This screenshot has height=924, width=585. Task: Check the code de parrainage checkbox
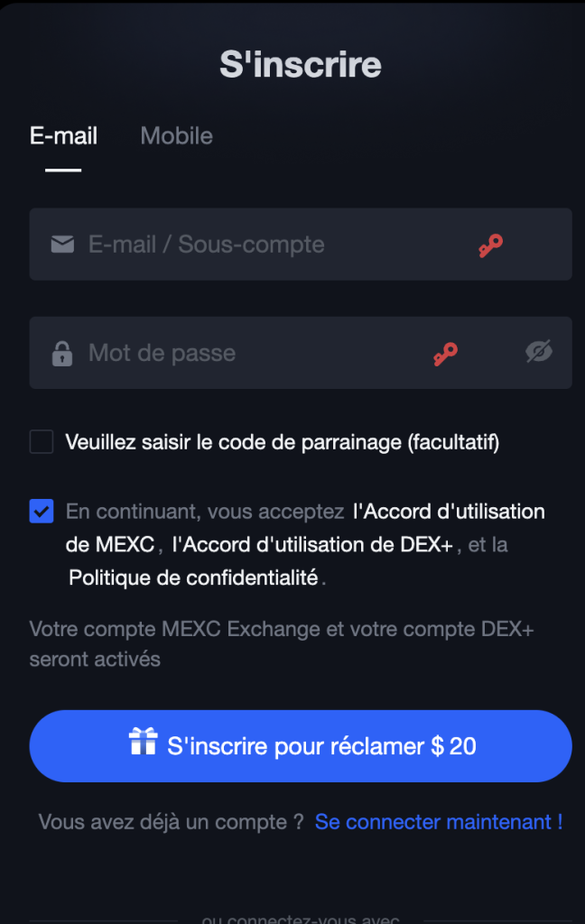40,441
